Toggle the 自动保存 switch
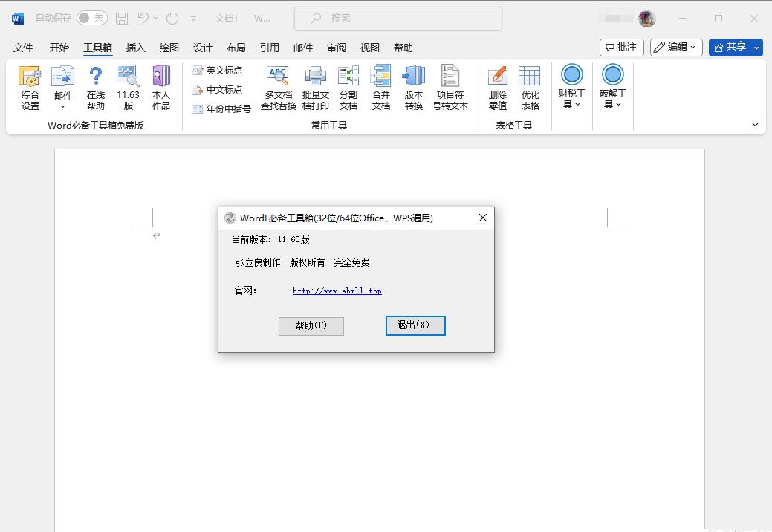 pyautogui.click(x=91, y=18)
